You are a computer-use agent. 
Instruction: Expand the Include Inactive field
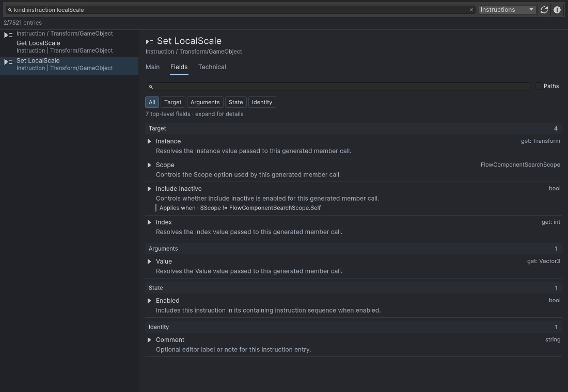[149, 189]
